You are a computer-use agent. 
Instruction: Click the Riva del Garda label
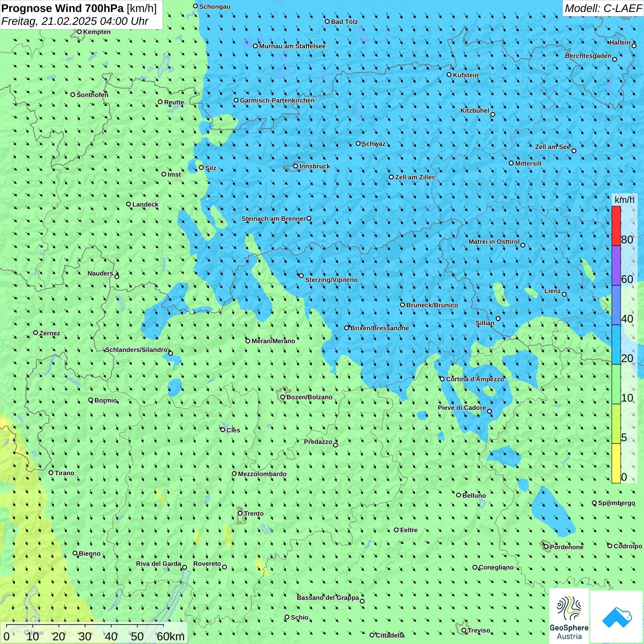click(x=158, y=563)
